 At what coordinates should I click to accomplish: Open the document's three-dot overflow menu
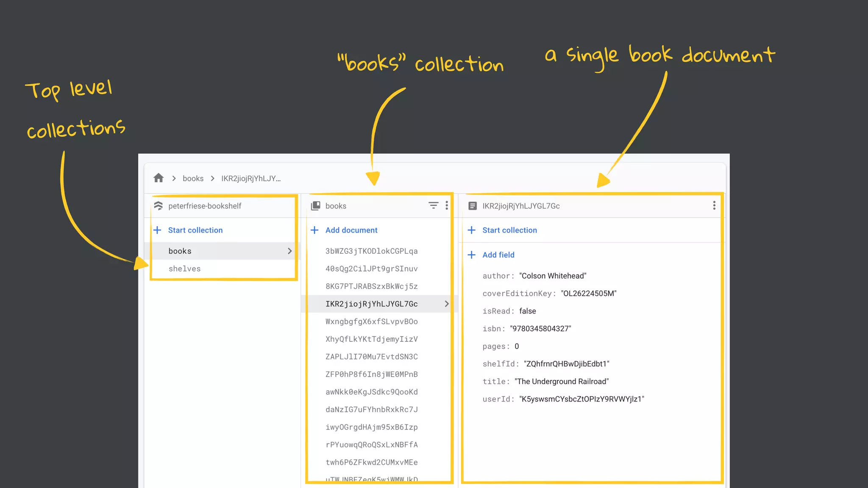(714, 205)
